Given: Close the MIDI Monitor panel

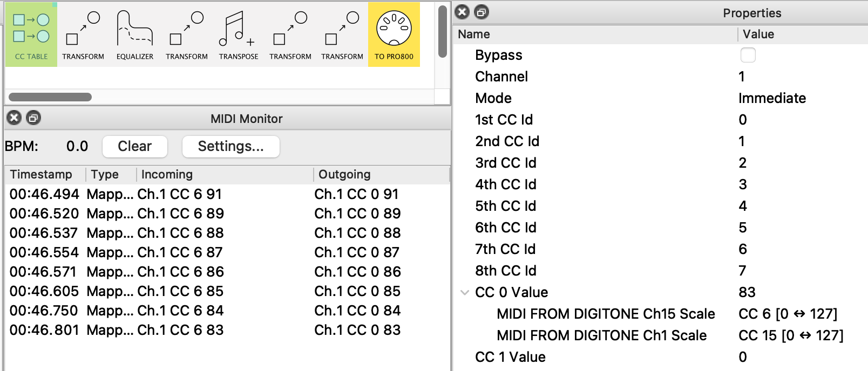Looking at the screenshot, I should [15, 118].
